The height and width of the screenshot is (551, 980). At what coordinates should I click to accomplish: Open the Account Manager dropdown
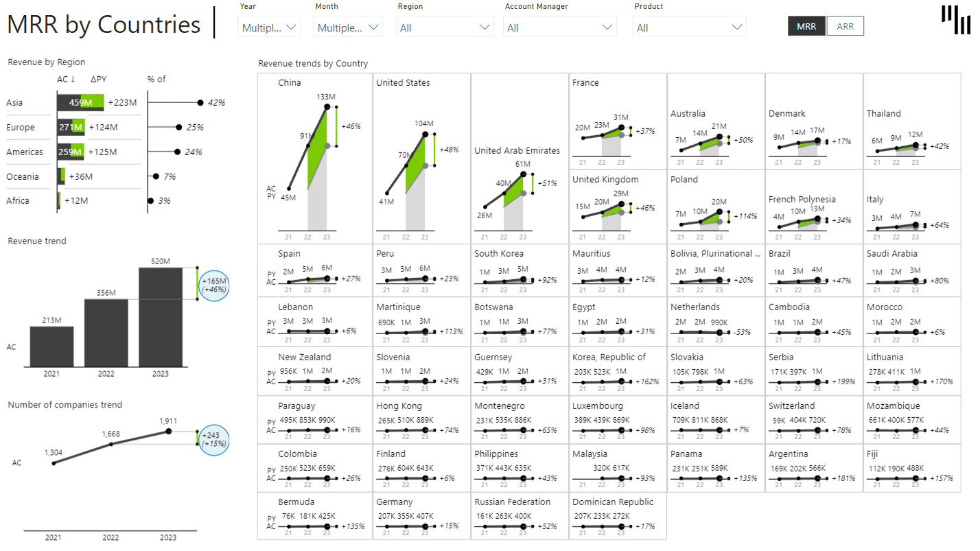559,26
